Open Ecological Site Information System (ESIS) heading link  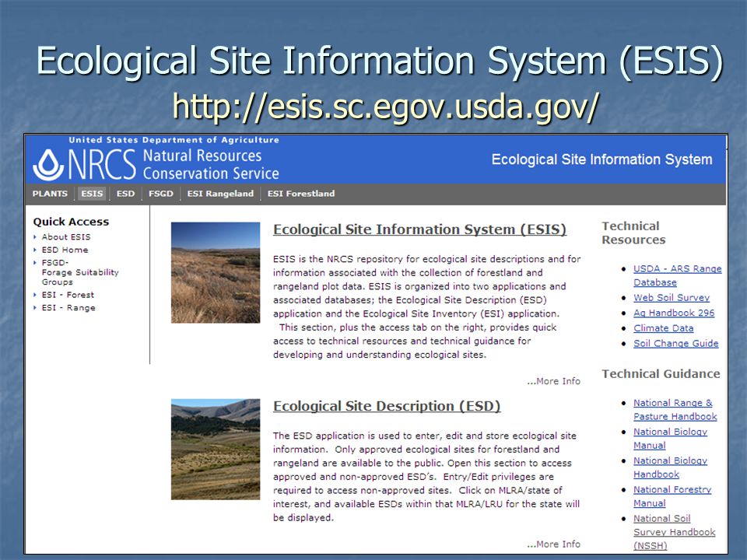coord(419,229)
